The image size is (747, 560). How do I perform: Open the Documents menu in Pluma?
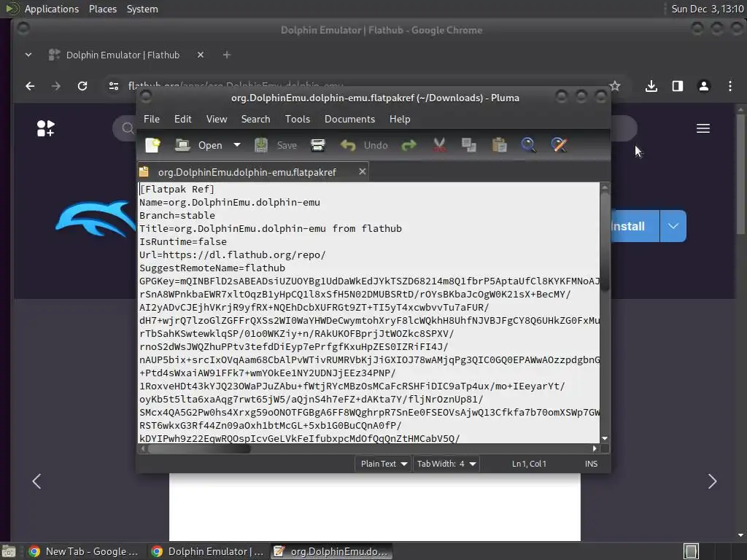349,119
